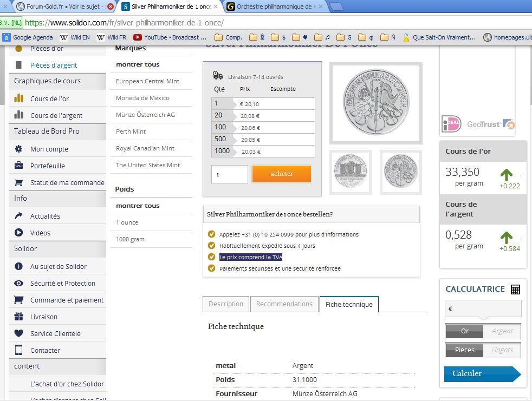Click the GeoTrust security badge
This screenshot has width=532, height=401.
(x=491, y=124)
